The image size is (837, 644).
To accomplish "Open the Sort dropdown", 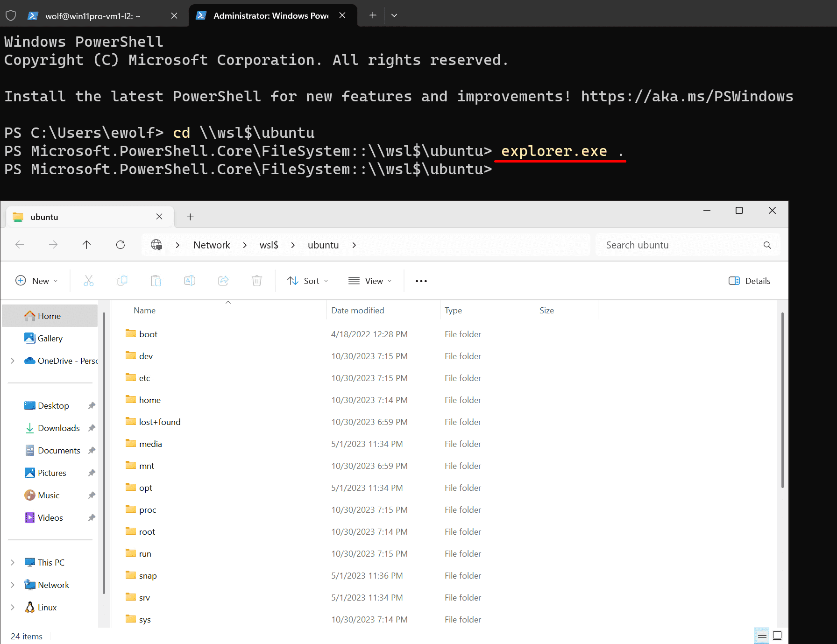I will [x=307, y=281].
